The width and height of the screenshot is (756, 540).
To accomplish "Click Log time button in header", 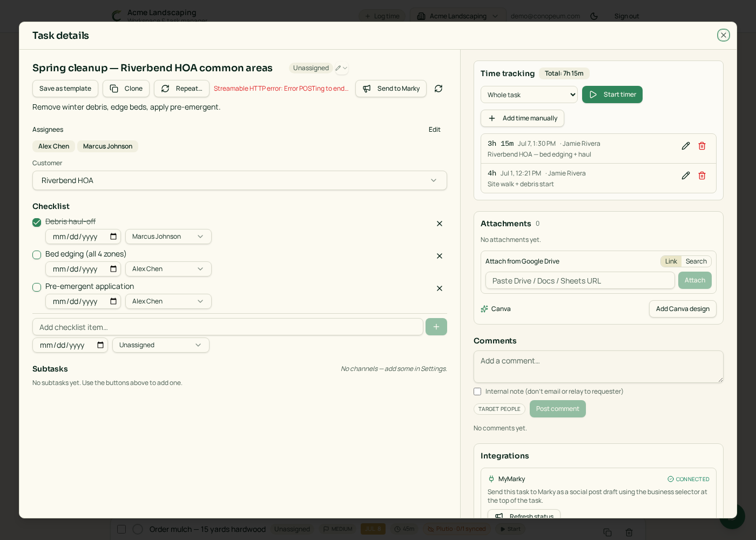I will 382,16.
